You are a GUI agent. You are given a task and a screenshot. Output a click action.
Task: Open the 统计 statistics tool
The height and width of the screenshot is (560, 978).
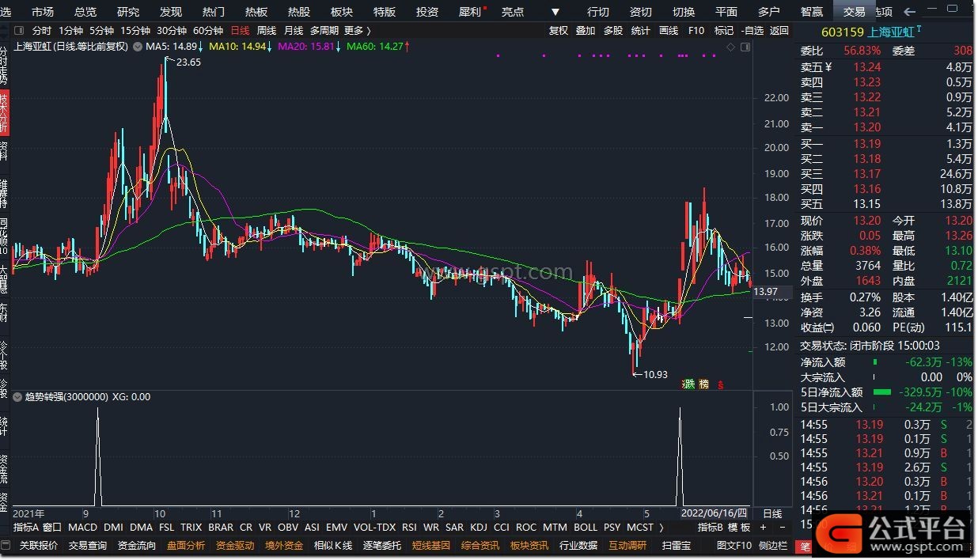click(x=640, y=30)
